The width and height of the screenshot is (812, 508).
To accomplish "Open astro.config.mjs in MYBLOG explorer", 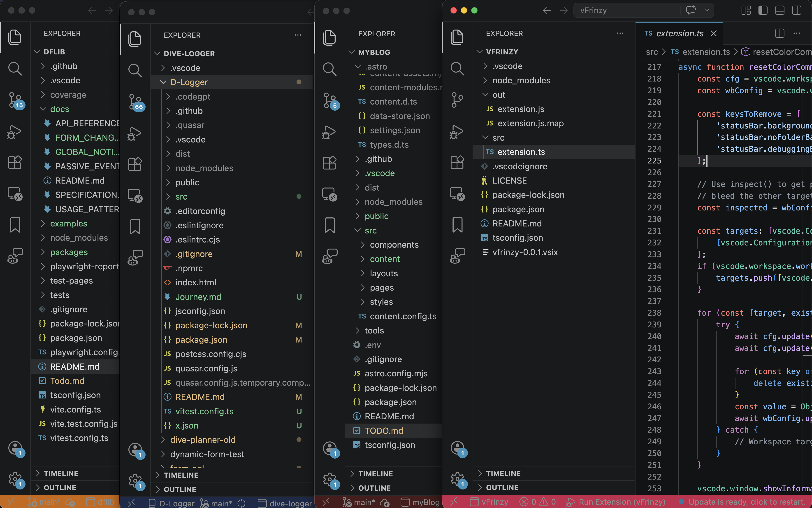I will point(394,373).
